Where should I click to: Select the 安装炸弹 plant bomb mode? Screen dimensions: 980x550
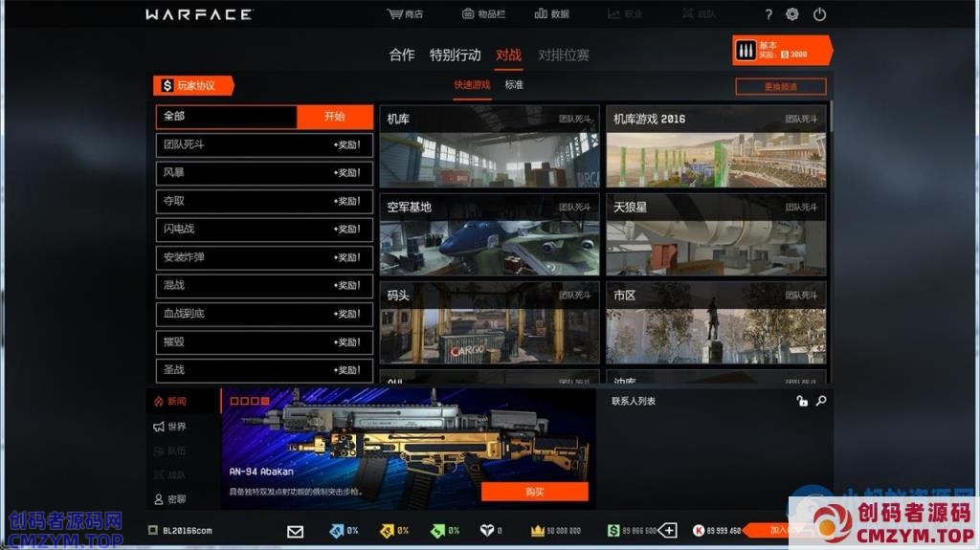[x=264, y=257]
